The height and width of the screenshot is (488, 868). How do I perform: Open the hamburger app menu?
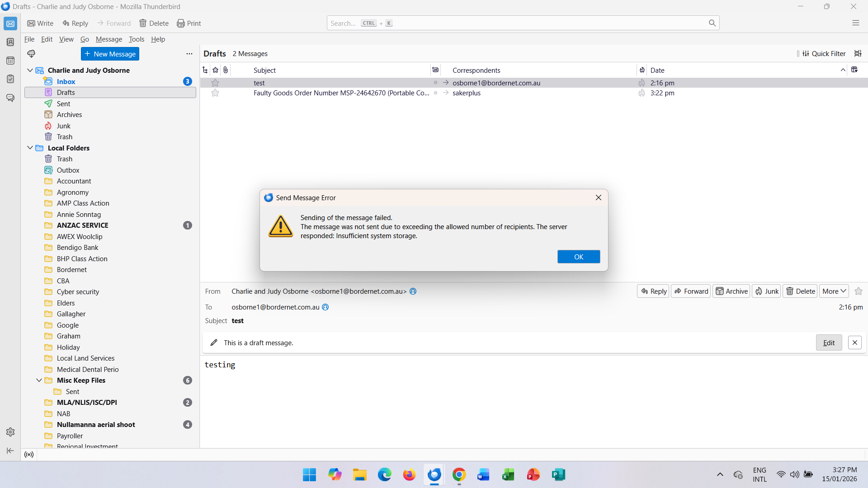click(x=855, y=23)
